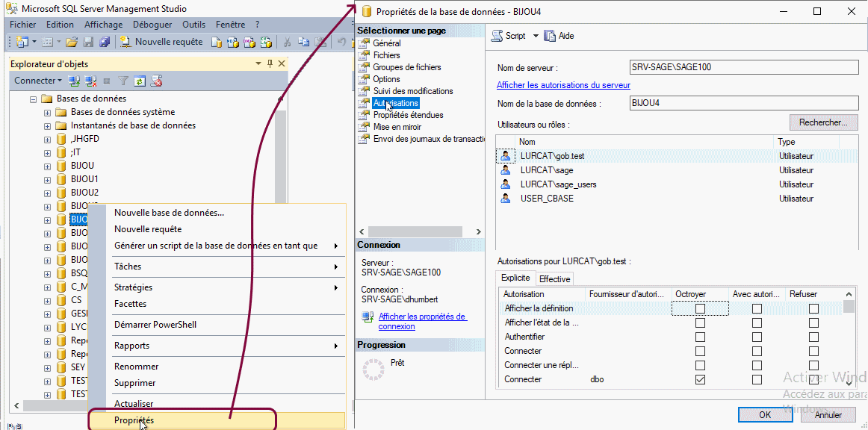Image resolution: width=868 pixels, height=430 pixels.
Task: Click the connect Object Explorer icon
Action: (x=74, y=81)
